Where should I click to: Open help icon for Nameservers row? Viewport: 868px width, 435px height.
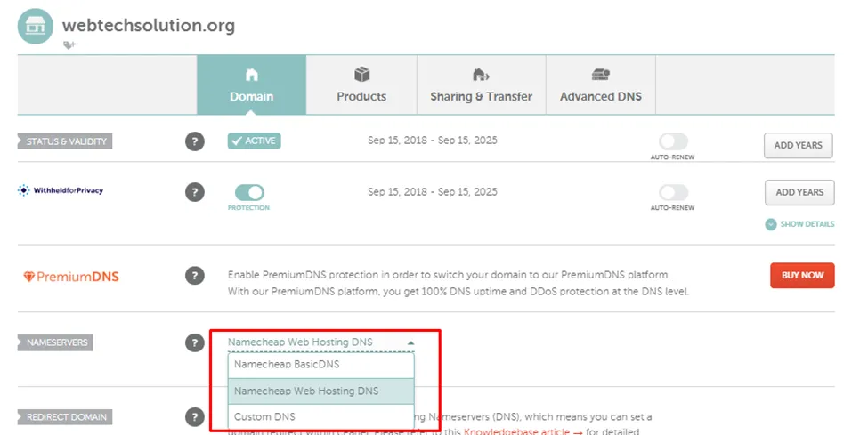[195, 342]
